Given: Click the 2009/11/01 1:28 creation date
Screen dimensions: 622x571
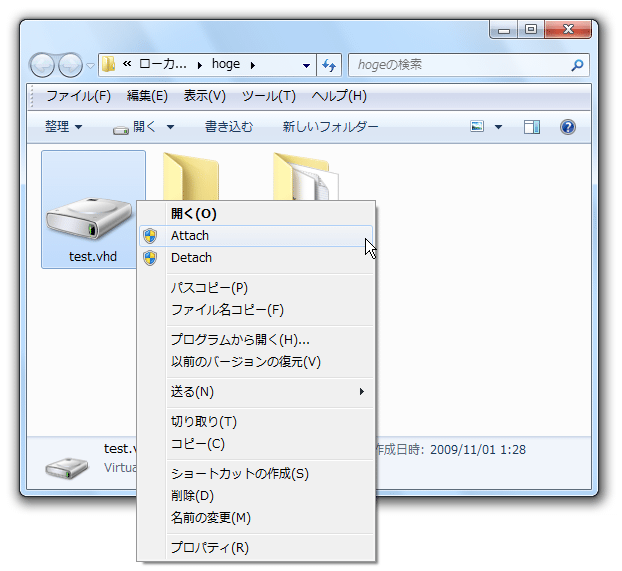Looking at the screenshot, I should click(x=478, y=450).
